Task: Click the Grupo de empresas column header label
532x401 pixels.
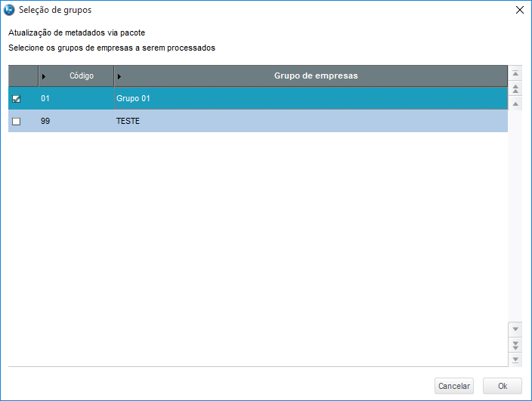Action: pos(316,76)
